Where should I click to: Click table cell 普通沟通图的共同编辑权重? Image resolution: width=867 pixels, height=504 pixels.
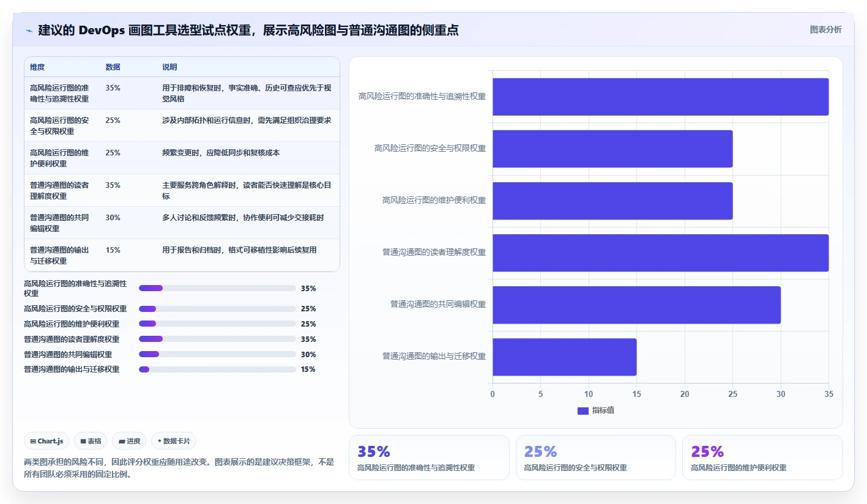coord(59,223)
